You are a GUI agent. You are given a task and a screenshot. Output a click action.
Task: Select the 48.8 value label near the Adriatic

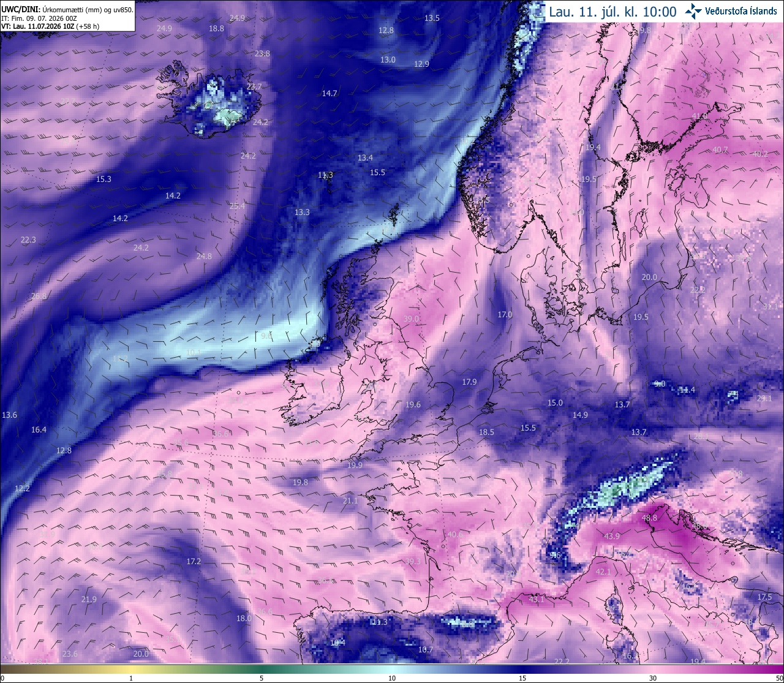[649, 518]
